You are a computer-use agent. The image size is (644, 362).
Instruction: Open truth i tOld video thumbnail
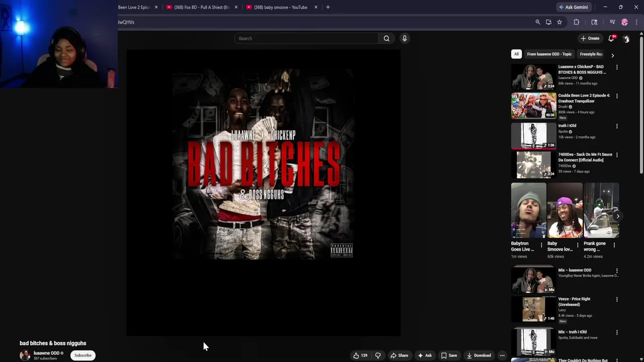[534, 136]
